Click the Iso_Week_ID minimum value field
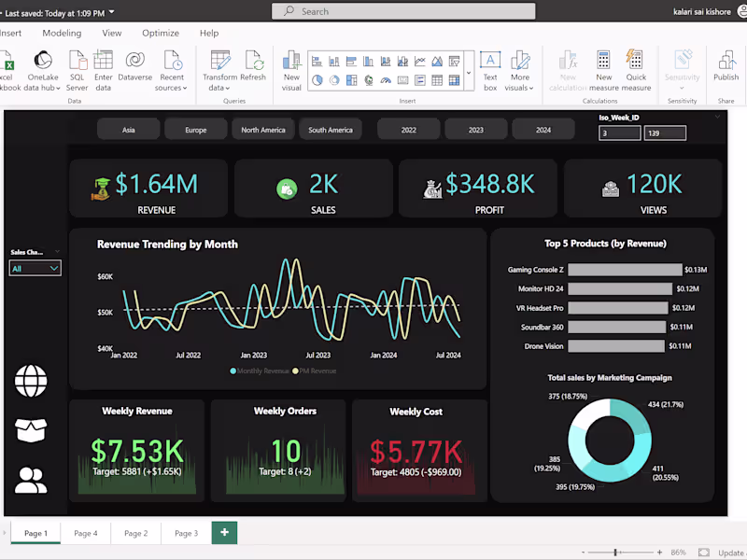The height and width of the screenshot is (560, 747). (x=619, y=133)
